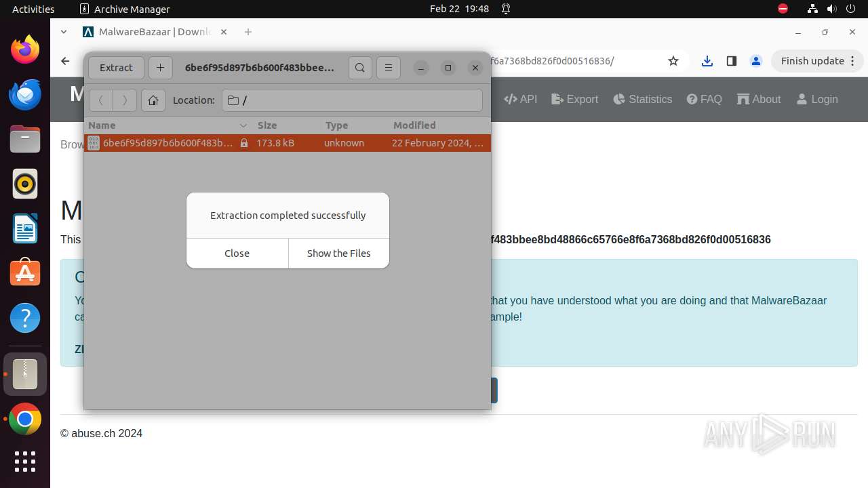Sort by Size column header
This screenshot has height=488, width=868.
(286, 125)
